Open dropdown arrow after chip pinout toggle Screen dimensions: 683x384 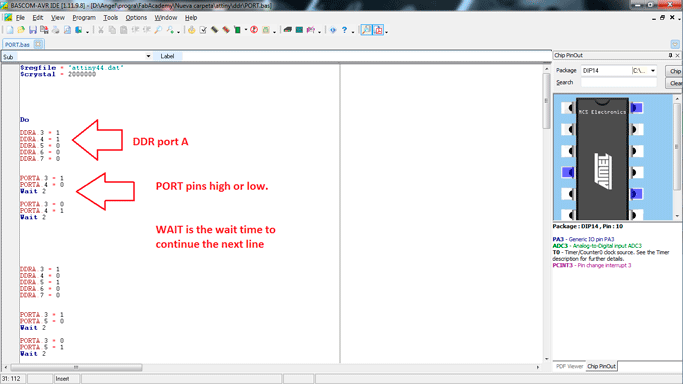coord(386,31)
